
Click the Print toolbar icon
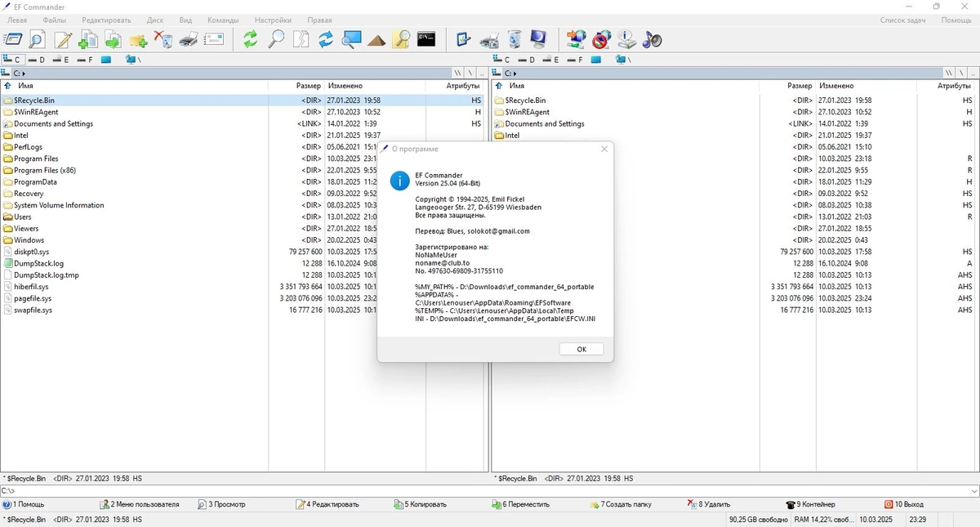pyautogui.click(x=189, y=38)
